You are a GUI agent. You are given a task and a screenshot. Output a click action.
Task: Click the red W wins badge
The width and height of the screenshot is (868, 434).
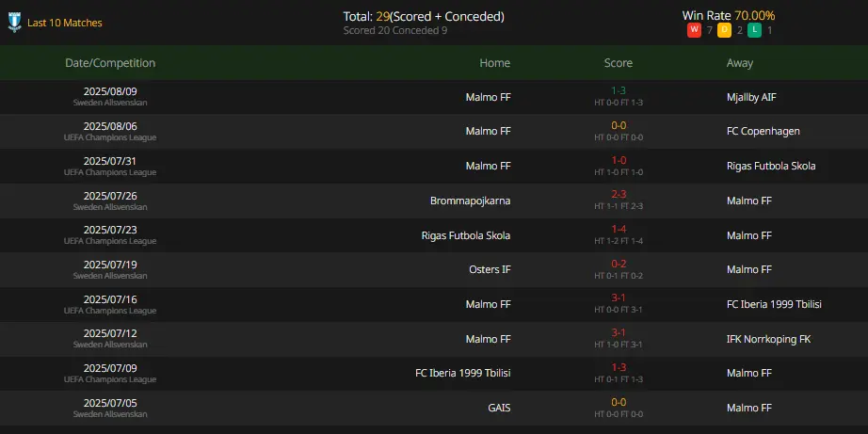(694, 30)
